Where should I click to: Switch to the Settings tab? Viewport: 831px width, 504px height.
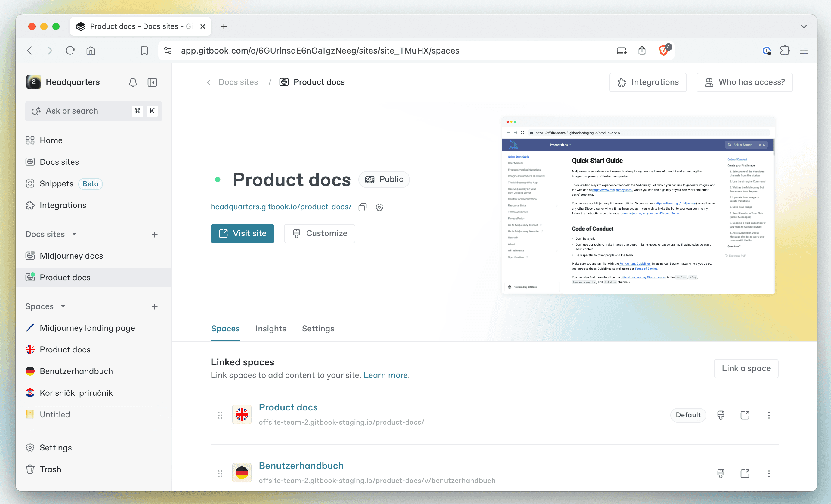(318, 329)
